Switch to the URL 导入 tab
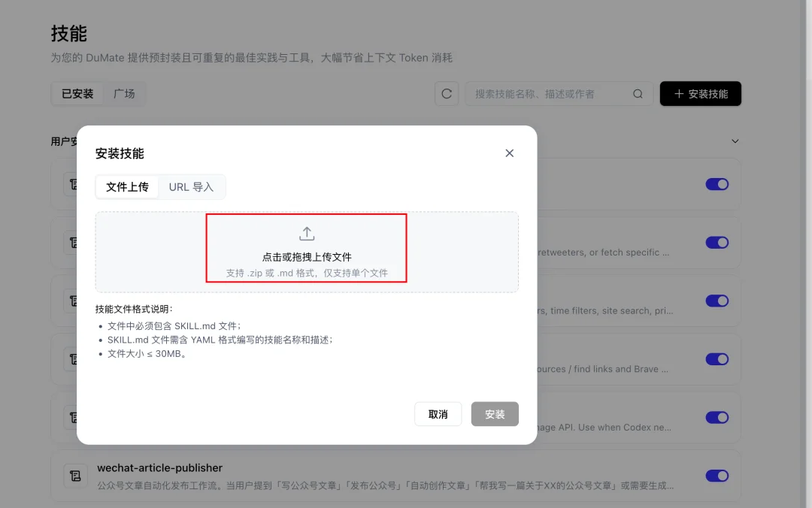 (192, 186)
